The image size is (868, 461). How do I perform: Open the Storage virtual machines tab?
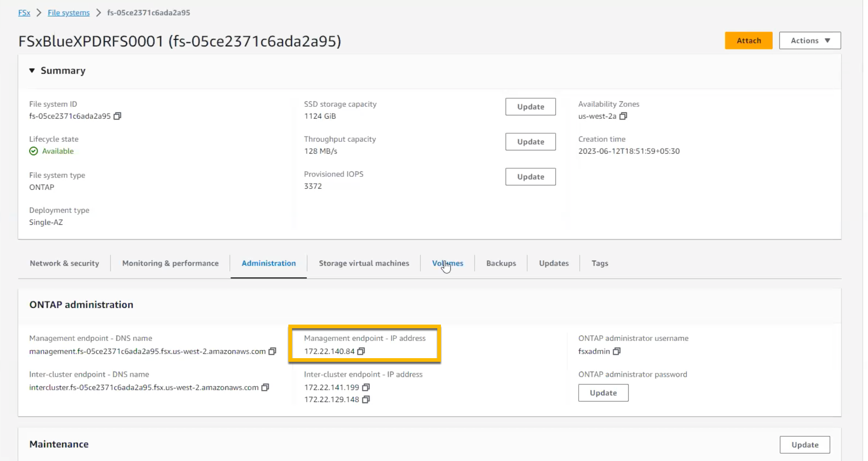(364, 263)
